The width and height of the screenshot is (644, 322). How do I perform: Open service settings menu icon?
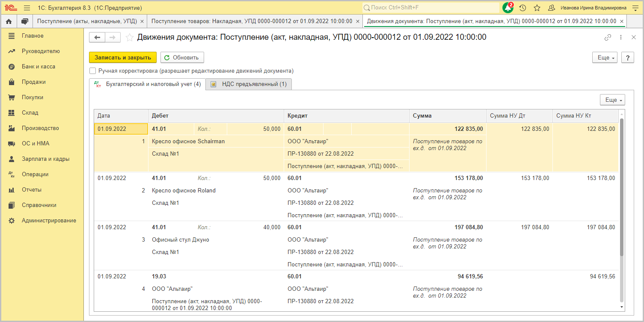(635, 8)
